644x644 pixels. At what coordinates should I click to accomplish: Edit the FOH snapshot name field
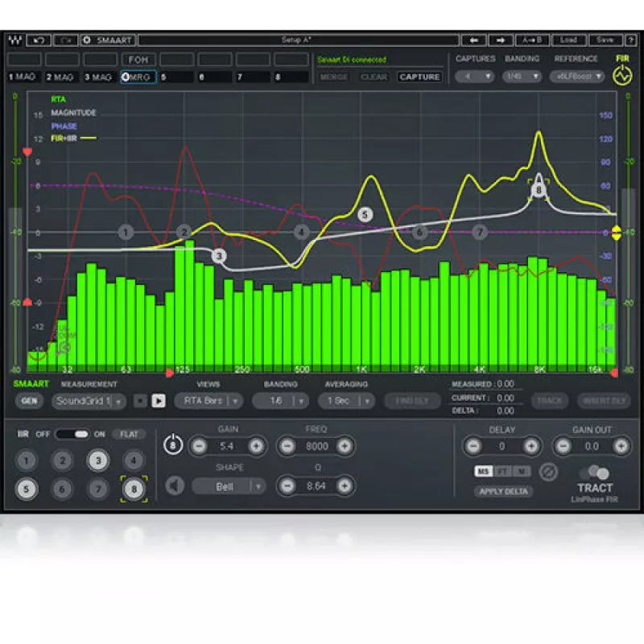click(x=138, y=60)
